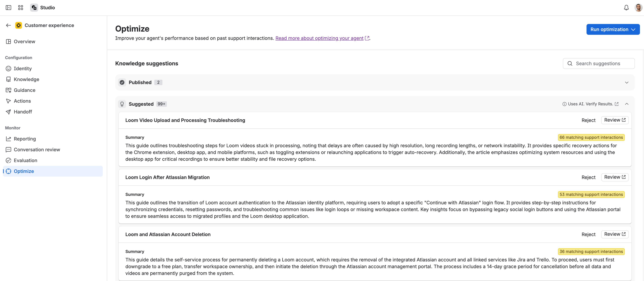Image resolution: width=644 pixels, height=281 pixels.
Task: Reject Loom and Atlassian Account Deletion
Action: coord(588,235)
